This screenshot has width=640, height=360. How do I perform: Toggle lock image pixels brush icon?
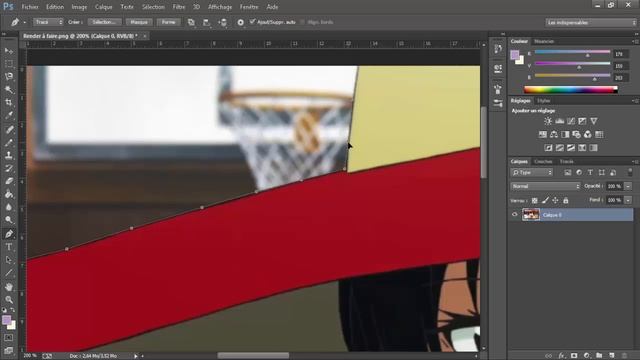[x=545, y=200]
